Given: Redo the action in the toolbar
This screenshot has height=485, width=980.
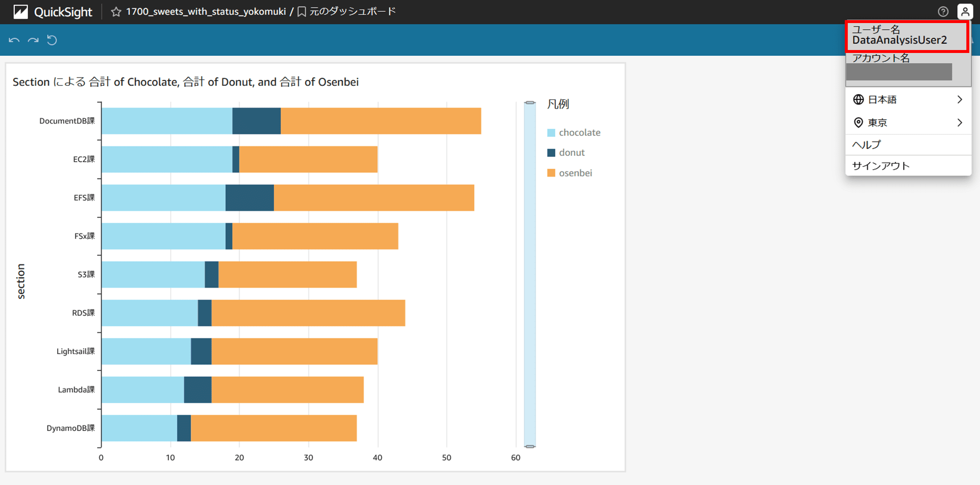Looking at the screenshot, I should click(33, 40).
